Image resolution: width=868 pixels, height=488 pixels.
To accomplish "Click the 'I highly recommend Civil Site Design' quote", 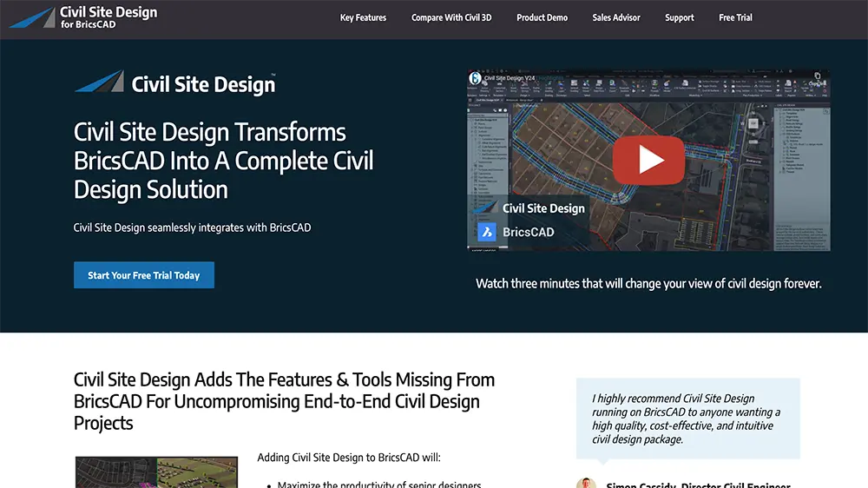I will coord(687,419).
